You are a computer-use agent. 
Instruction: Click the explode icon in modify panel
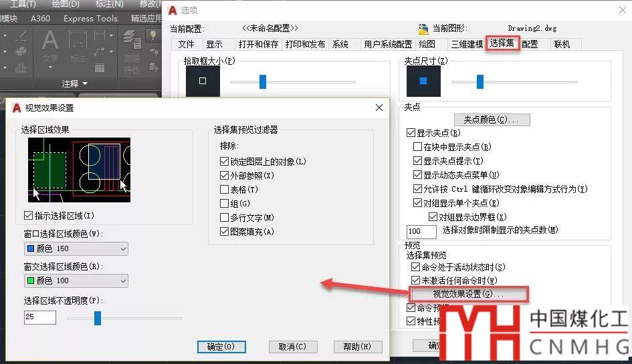coord(21,51)
